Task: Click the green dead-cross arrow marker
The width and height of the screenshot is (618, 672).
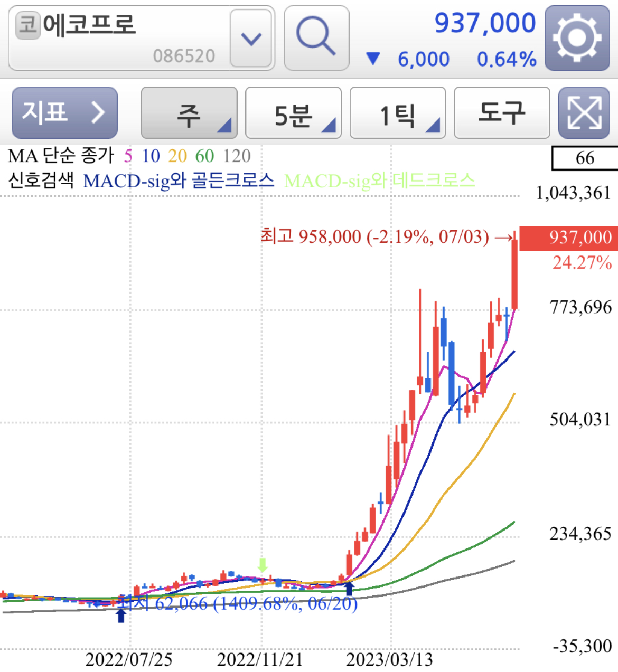Action: point(263,565)
